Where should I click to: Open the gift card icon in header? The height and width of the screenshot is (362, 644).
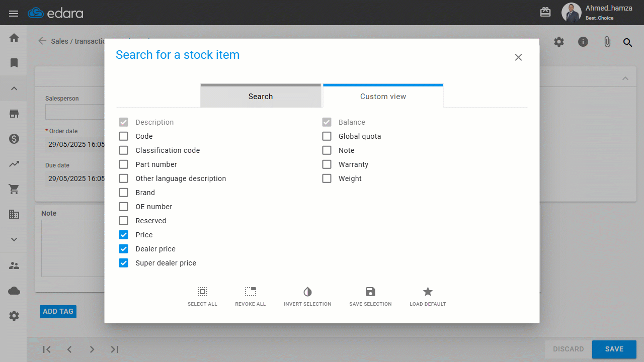[545, 13]
